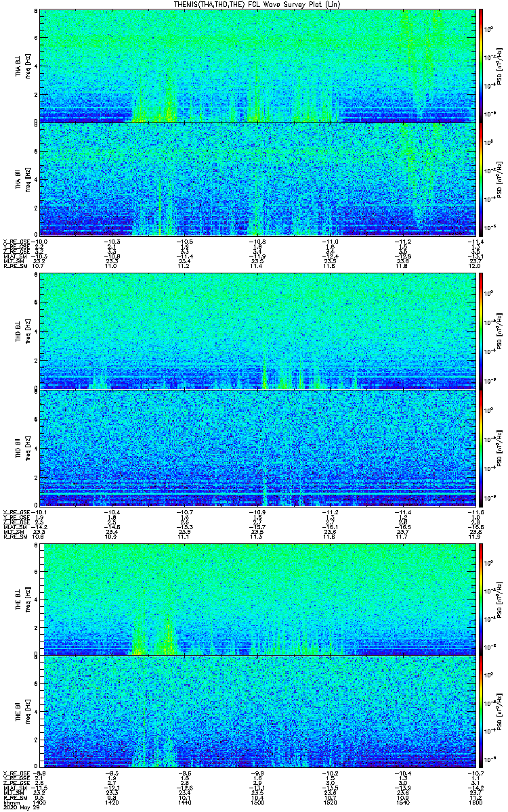Click the PSD color bar beside THA B⊥
Viewport: 508px width, 812px height.
482,66
